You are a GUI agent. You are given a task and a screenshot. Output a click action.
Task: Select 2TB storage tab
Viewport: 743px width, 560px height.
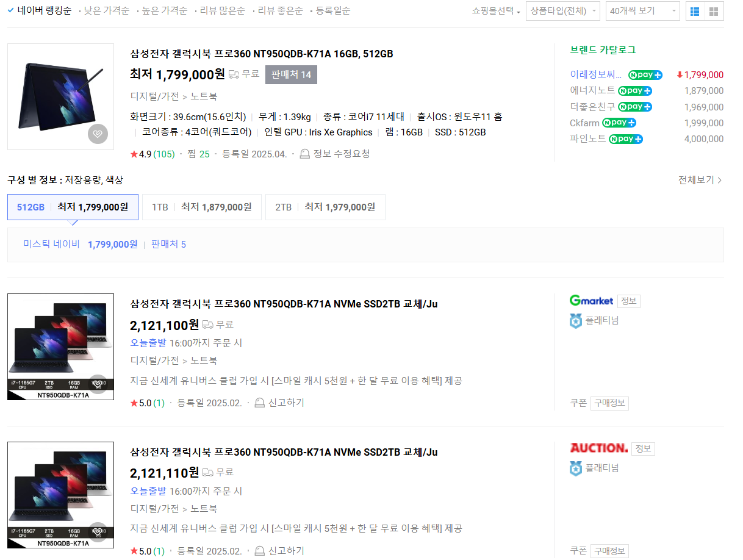click(x=325, y=207)
